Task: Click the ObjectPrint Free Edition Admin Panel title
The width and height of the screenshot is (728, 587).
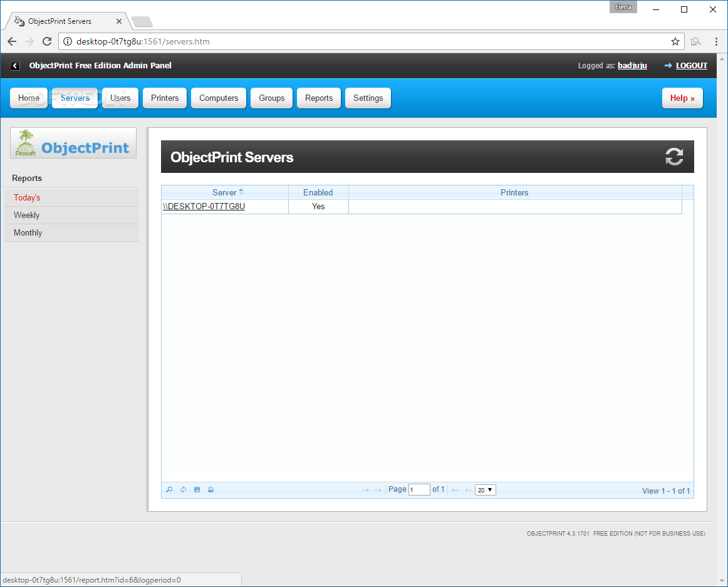Action: click(x=100, y=66)
